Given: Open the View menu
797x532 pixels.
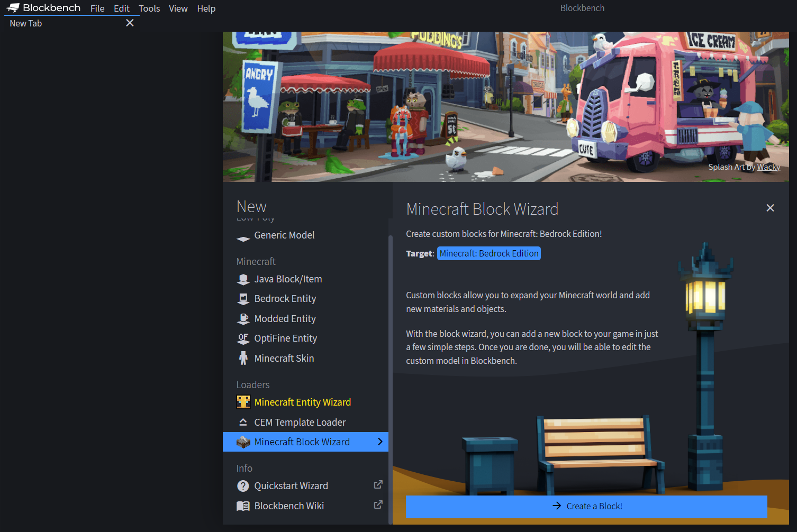Looking at the screenshot, I should tap(178, 8).
